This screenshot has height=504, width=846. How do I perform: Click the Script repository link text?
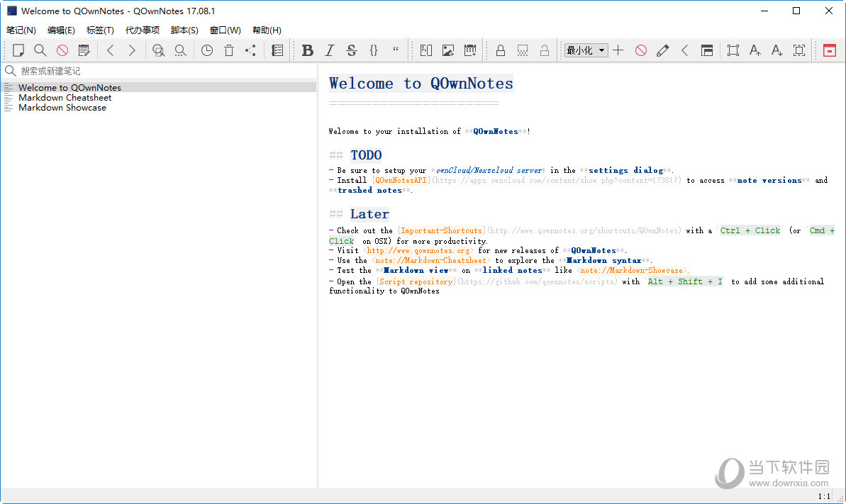tap(416, 281)
